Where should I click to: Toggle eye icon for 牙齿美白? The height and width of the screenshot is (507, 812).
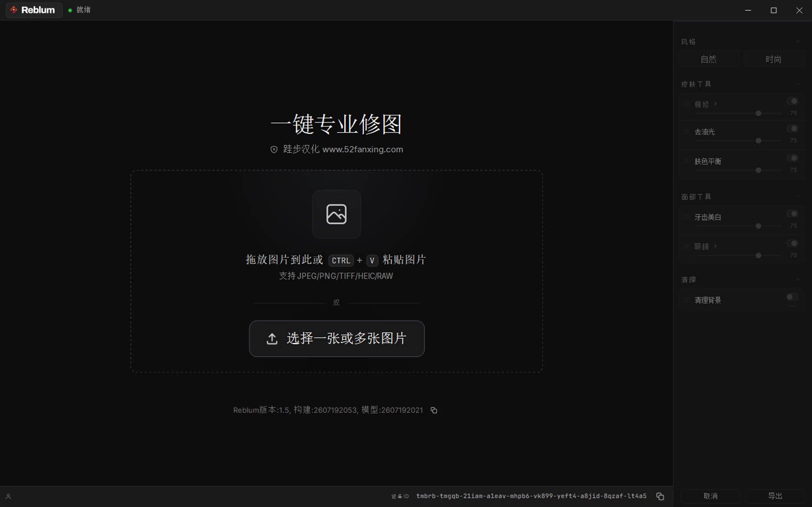(686, 217)
